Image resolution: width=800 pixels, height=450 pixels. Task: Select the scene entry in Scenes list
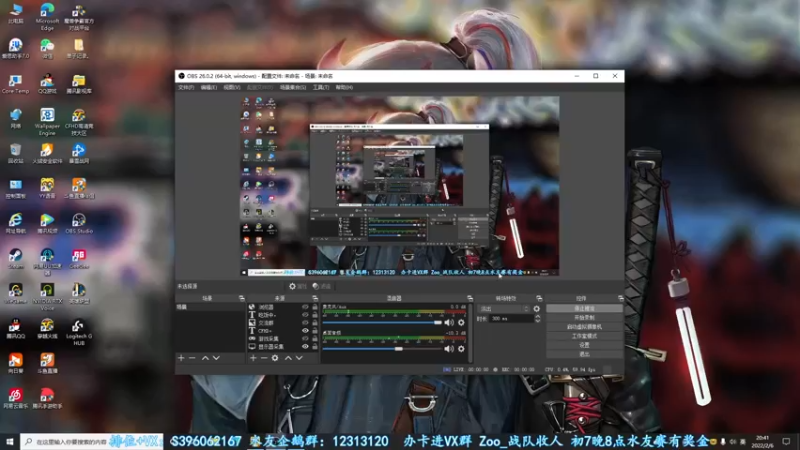coord(210,307)
